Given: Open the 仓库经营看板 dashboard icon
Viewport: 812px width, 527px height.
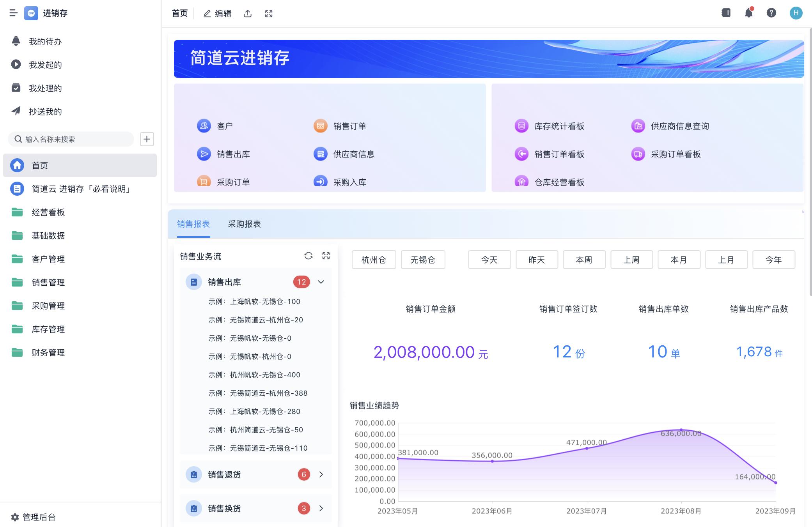Looking at the screenshot, I should click(x=521, y=182).
